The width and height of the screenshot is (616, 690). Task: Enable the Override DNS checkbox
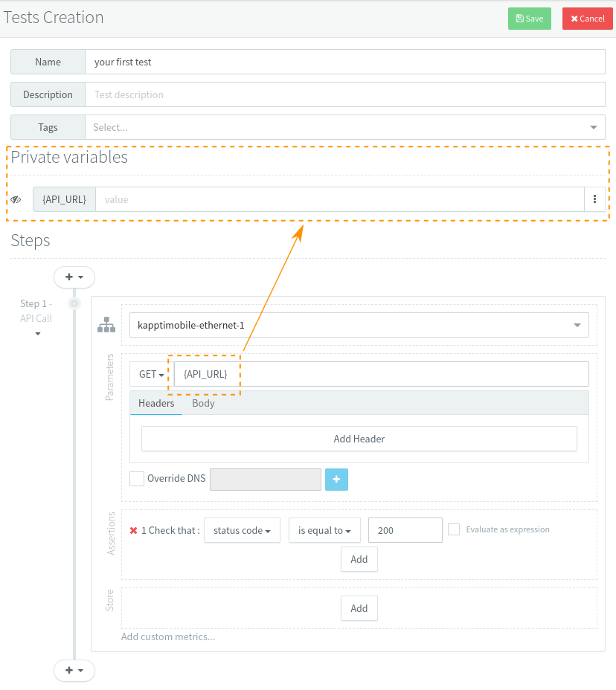(137, 479)
